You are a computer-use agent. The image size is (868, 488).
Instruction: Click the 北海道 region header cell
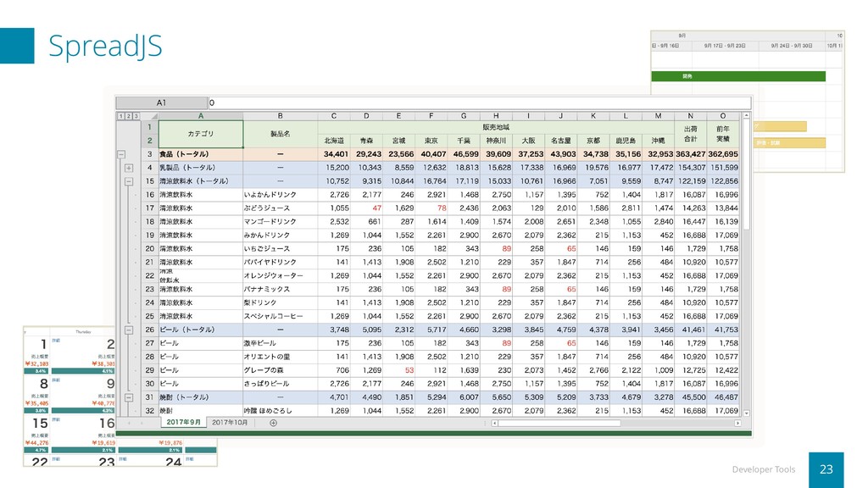(x=334, y=141)
